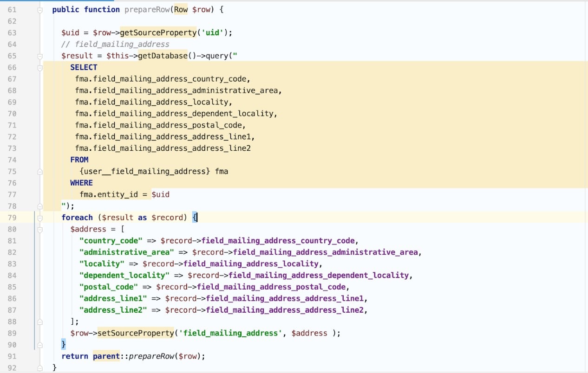588x373 pixels.
Task: Click foreach closing fold marker on line 90
Action: click(x=40, y=345)
